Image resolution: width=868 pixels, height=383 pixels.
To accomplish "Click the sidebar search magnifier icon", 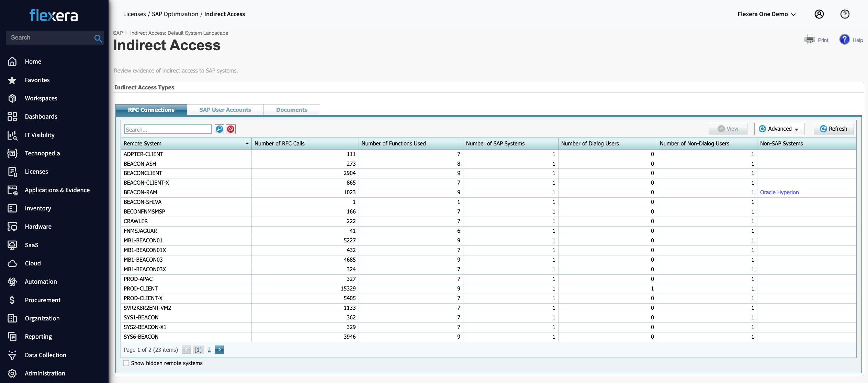I will click(x=98, y=38).
